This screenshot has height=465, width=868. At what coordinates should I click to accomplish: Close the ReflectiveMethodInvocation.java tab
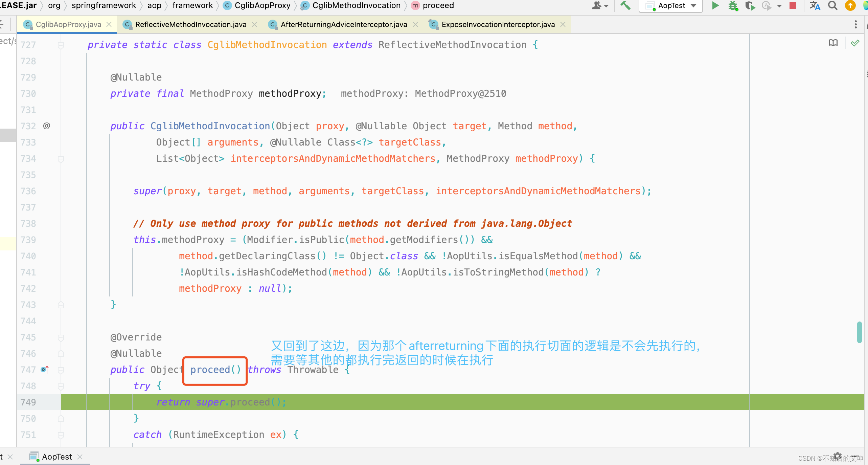[x=254, y=24]
